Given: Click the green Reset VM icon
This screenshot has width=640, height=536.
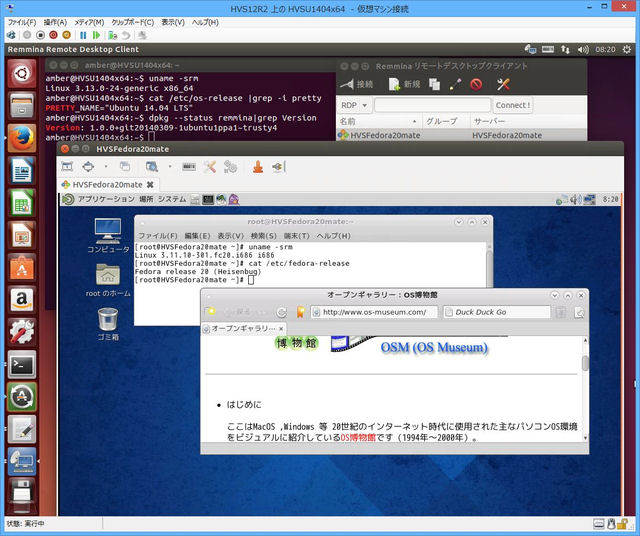Looking at the screenshot, I should tap(96, 36).
